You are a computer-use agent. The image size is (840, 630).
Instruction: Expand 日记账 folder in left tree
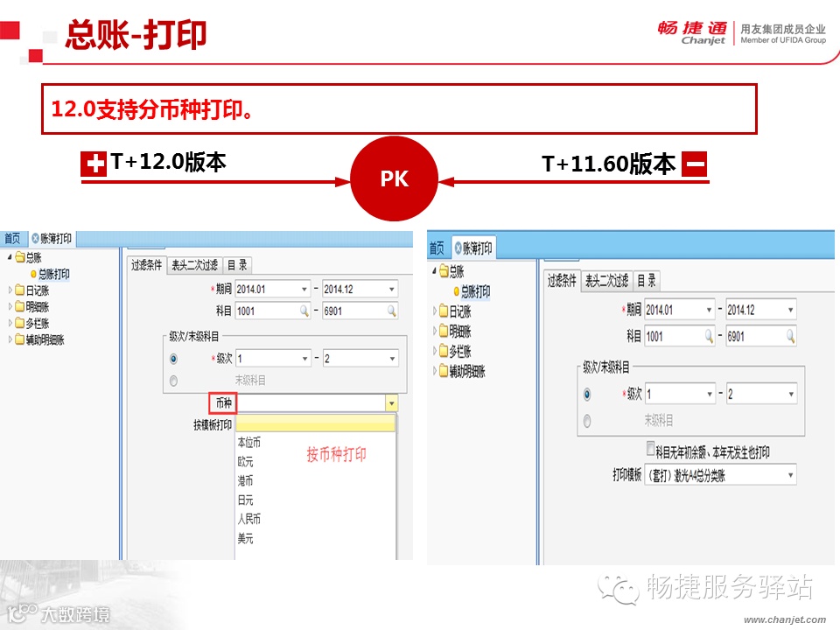10,290
